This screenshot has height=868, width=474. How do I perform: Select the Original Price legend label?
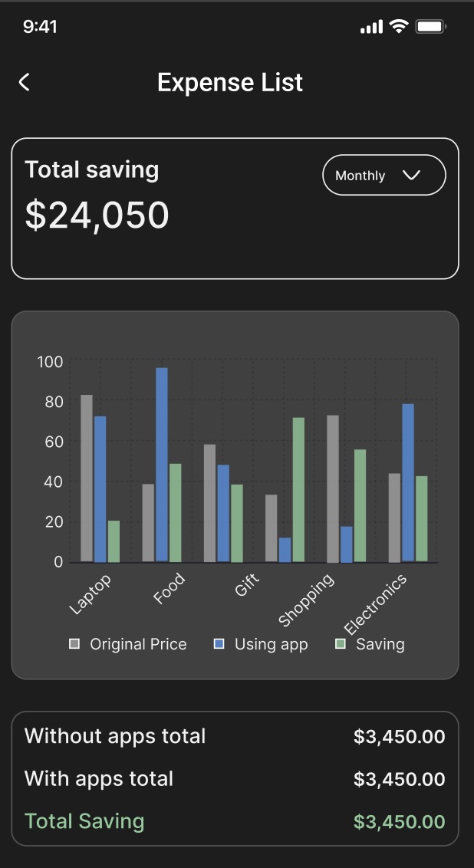point(138,644)
